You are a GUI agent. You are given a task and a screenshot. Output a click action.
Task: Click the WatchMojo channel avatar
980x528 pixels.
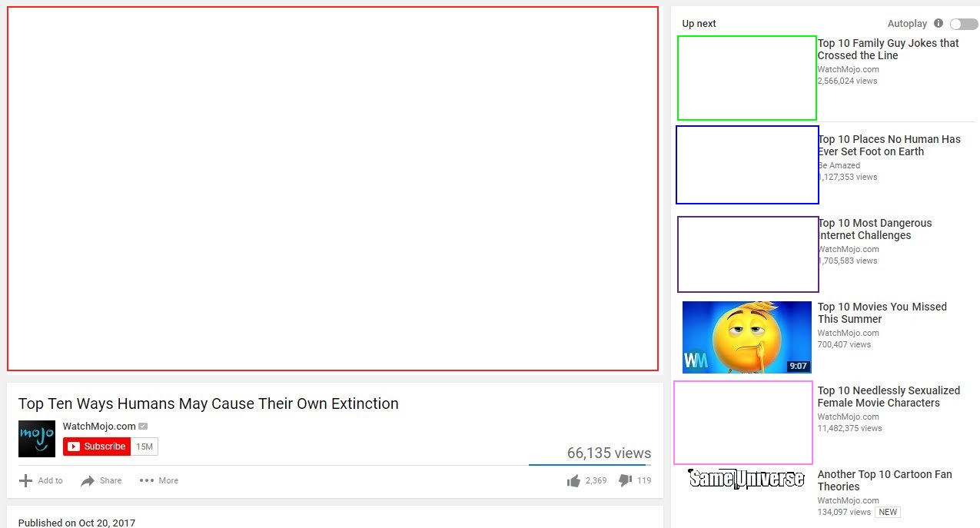pos(37,439)
